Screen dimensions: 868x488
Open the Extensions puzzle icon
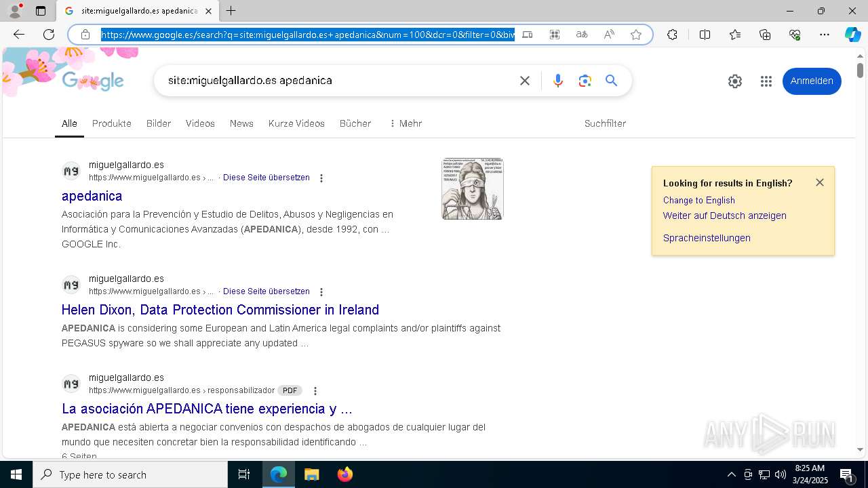[672, 35]
